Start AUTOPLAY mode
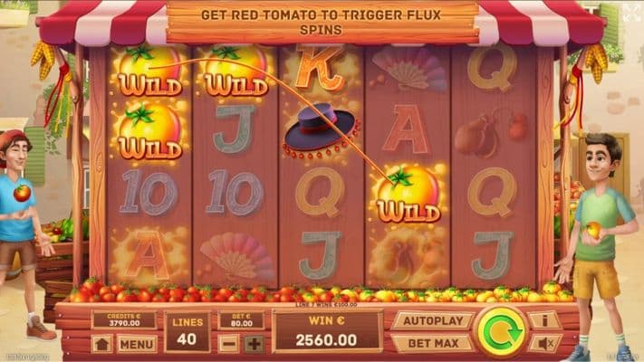The height and width of the screenshot is (362, 644). coord(433,321)
